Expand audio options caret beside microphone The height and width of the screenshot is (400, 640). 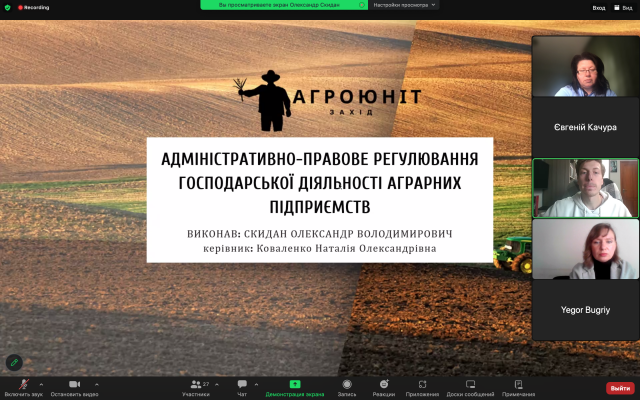pos(41,384)
